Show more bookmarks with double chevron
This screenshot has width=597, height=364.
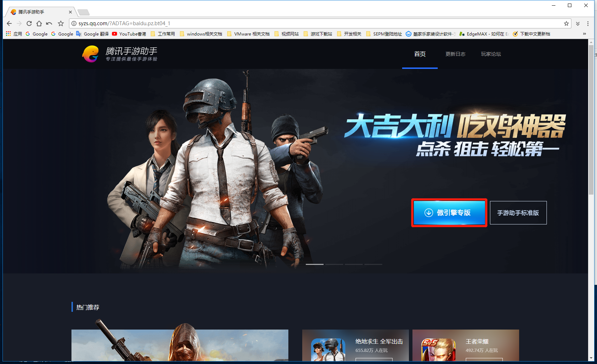coord(585,34)
